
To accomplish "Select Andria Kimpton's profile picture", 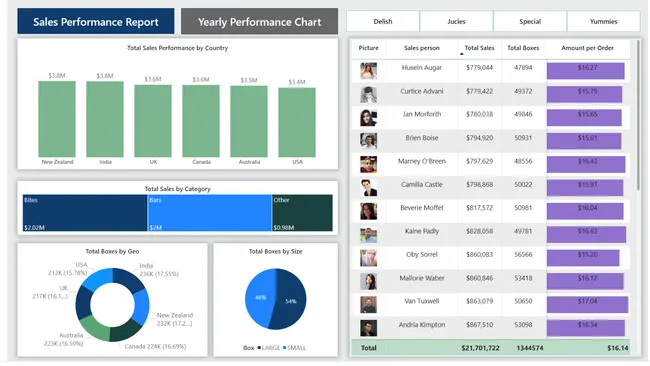I will (369, 328).
